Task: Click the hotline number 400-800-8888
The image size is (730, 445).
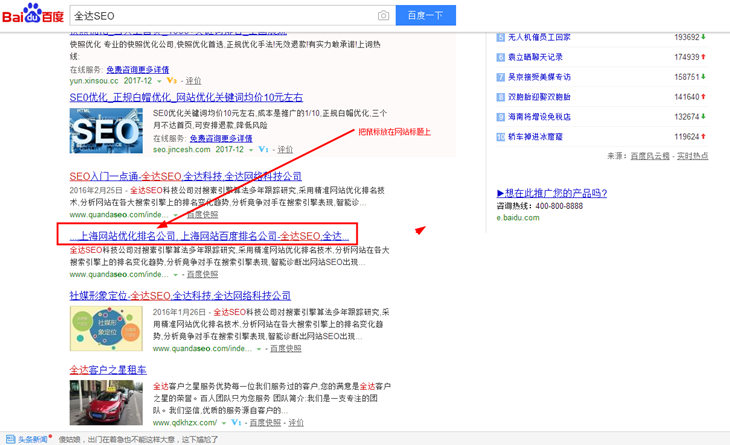Action: tap(559, 206)
